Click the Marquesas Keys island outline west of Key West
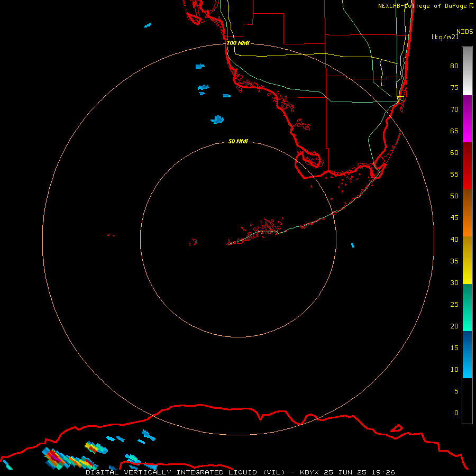This screenshot has height=476, width=476. pyautogui.click(x=193, y=242)
